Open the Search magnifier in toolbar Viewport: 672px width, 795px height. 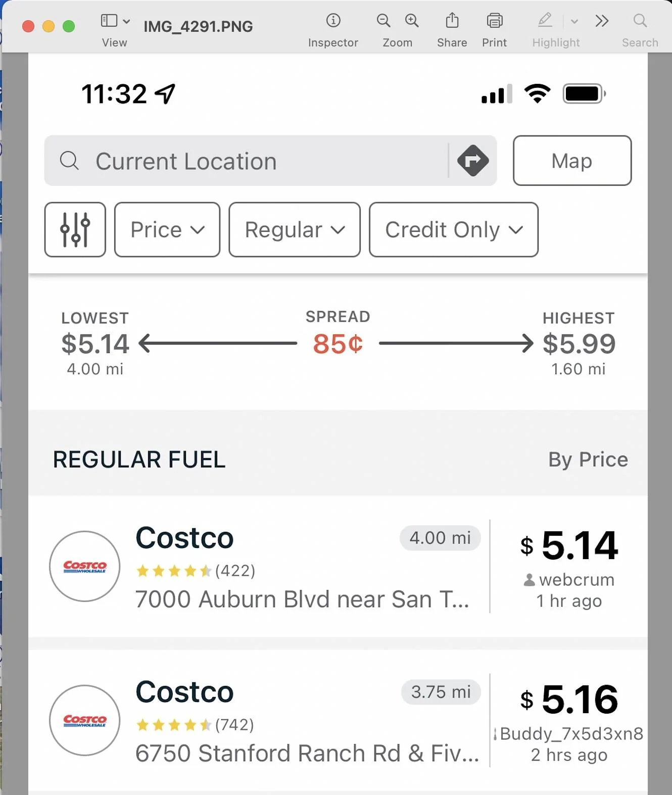point(640,21)
